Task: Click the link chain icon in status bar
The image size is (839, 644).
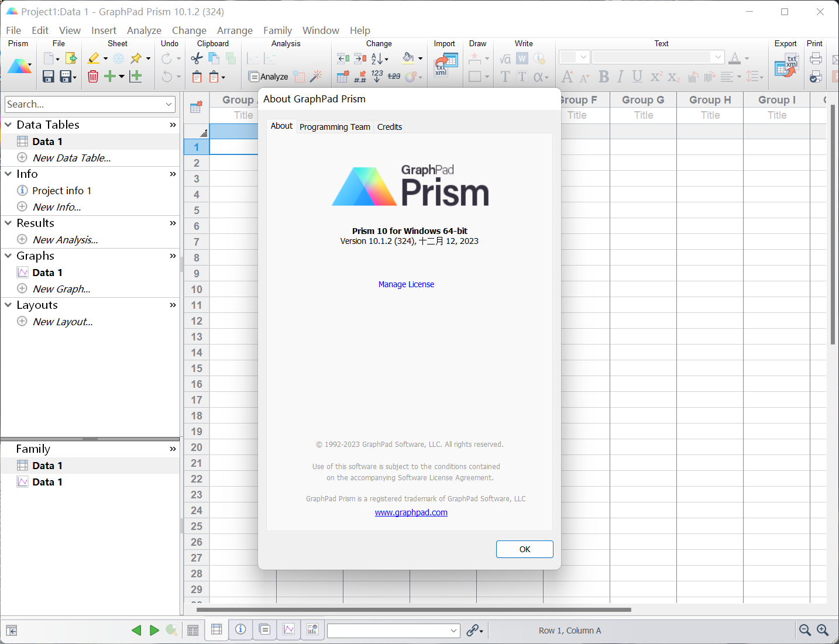Action: click(472, 630)
